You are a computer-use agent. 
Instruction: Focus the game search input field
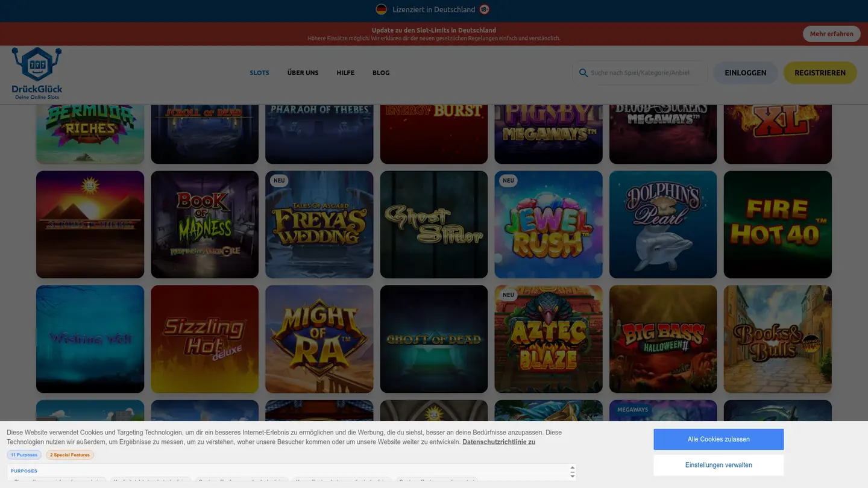(640, 73)
